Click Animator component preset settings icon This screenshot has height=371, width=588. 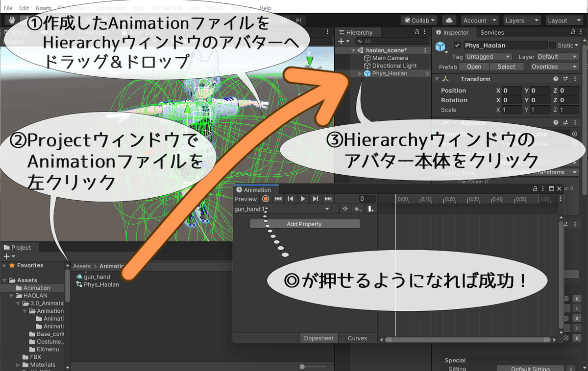point(565,123)
